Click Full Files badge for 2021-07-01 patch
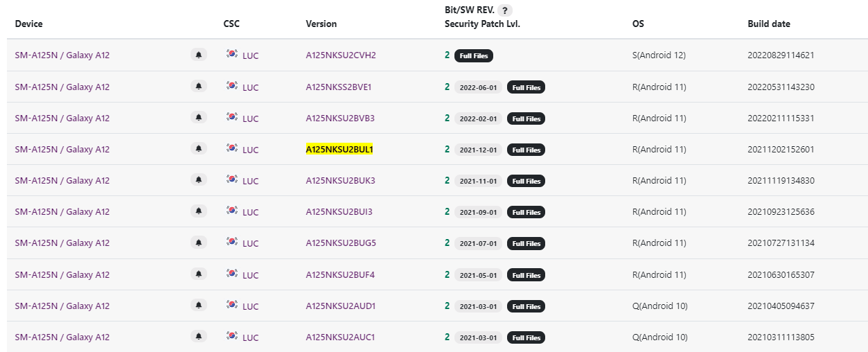 pyautogui.click(x=526, y=243)
